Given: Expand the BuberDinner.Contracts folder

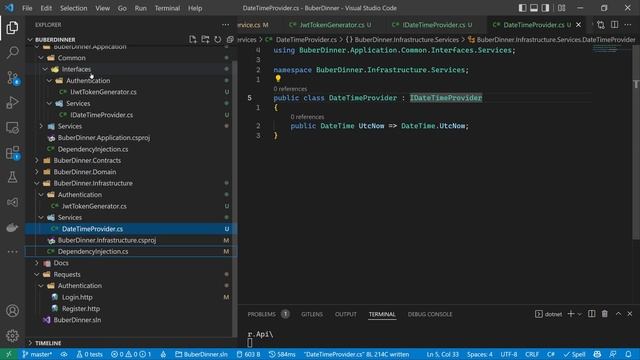Looking at the screenshot, I should 37,160.
